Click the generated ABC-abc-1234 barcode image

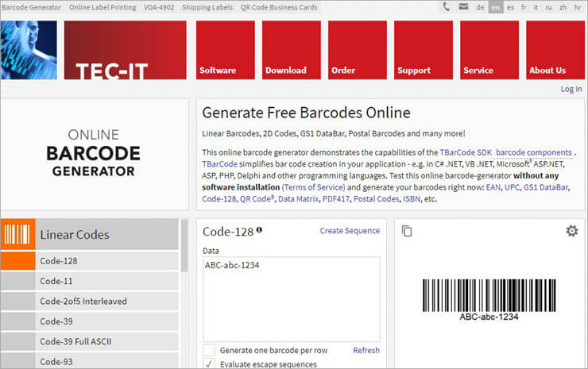coord(489,300)
